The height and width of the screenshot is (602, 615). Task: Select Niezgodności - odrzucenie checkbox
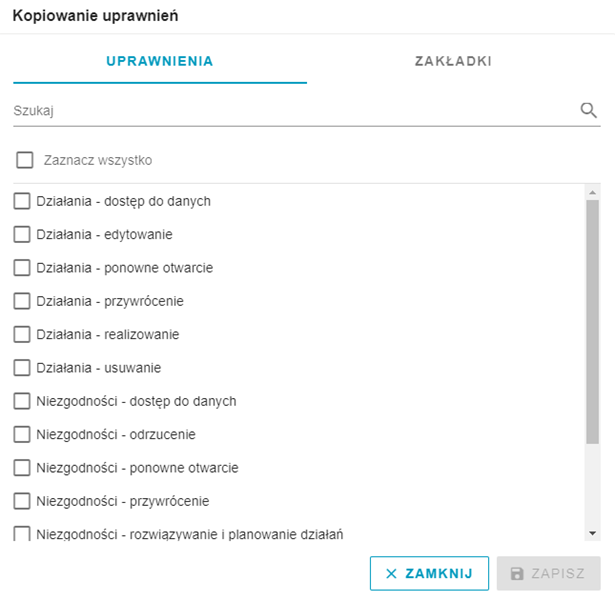[22, 434]
